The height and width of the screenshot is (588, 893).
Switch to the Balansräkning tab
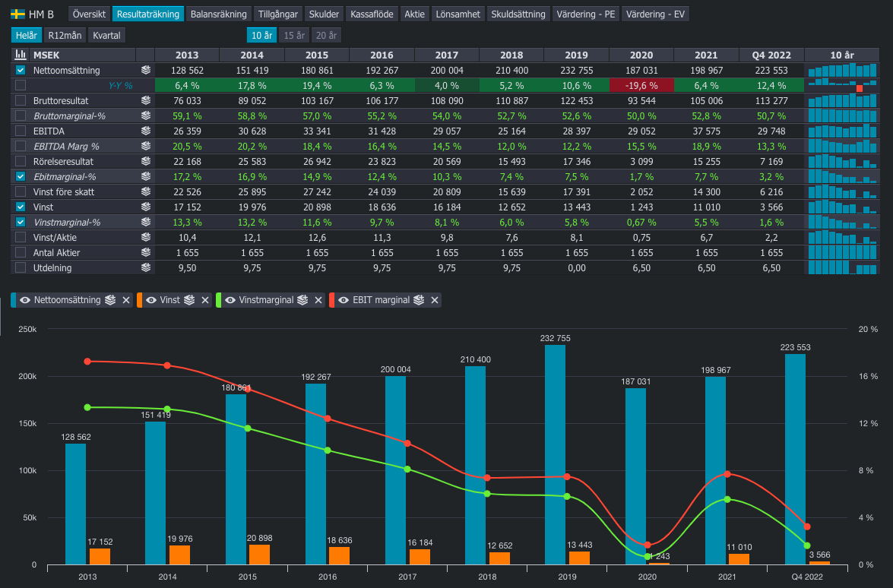(x=219, y=14)
